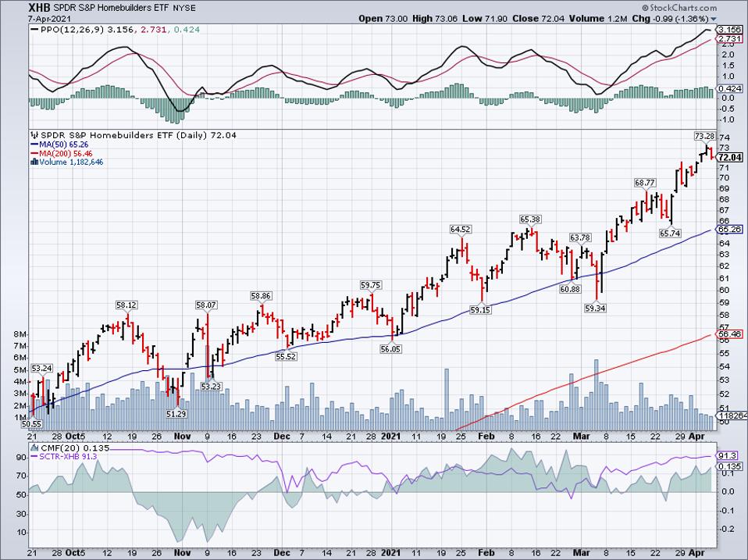748x560 pixels.
Task: Click the 63.78 peak price label
Action: coord(580,237)
